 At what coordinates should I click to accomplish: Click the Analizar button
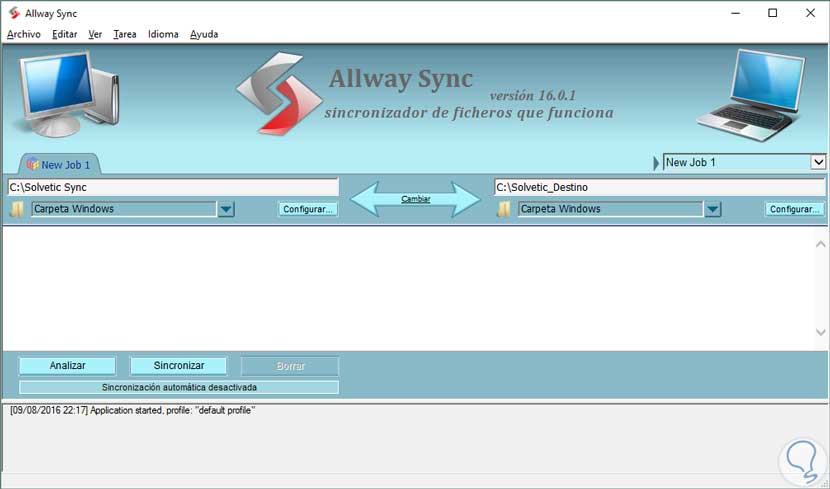(67, 365)
